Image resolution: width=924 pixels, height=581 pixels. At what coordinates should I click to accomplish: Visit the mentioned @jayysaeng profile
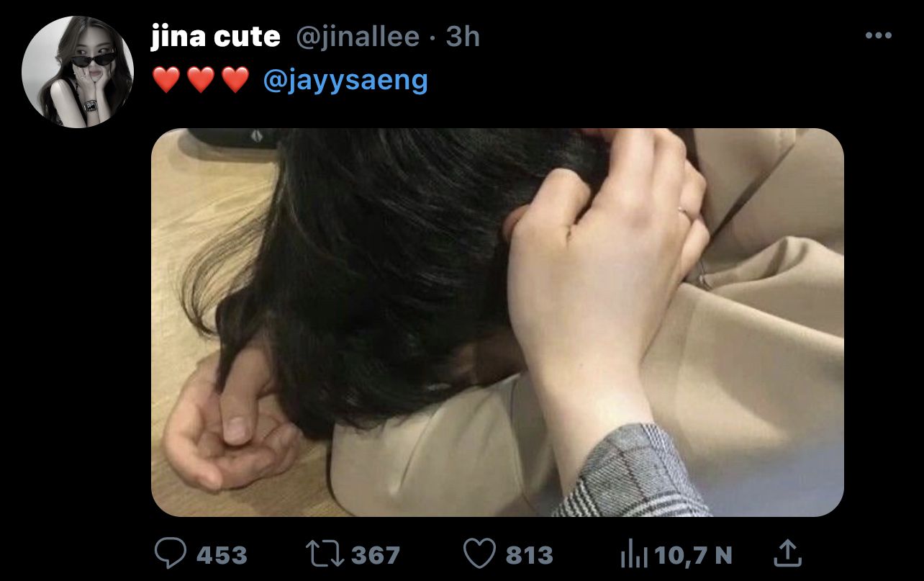[345, 81]
